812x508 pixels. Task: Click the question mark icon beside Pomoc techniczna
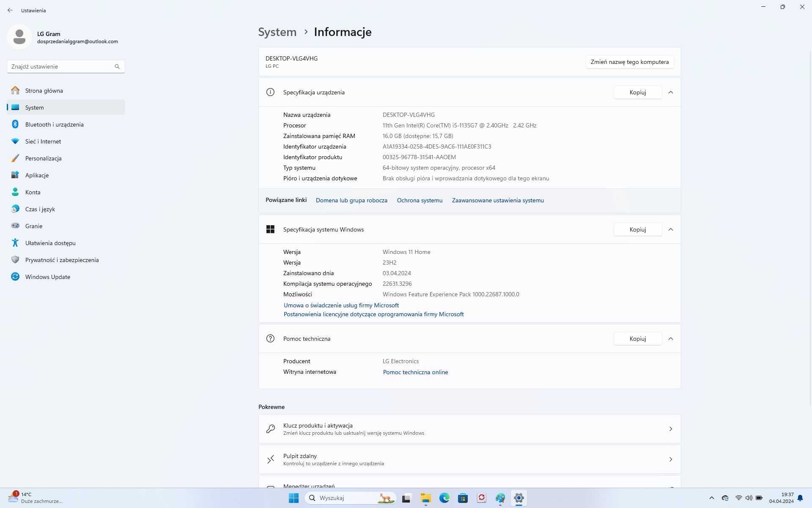tap(271, 339)
